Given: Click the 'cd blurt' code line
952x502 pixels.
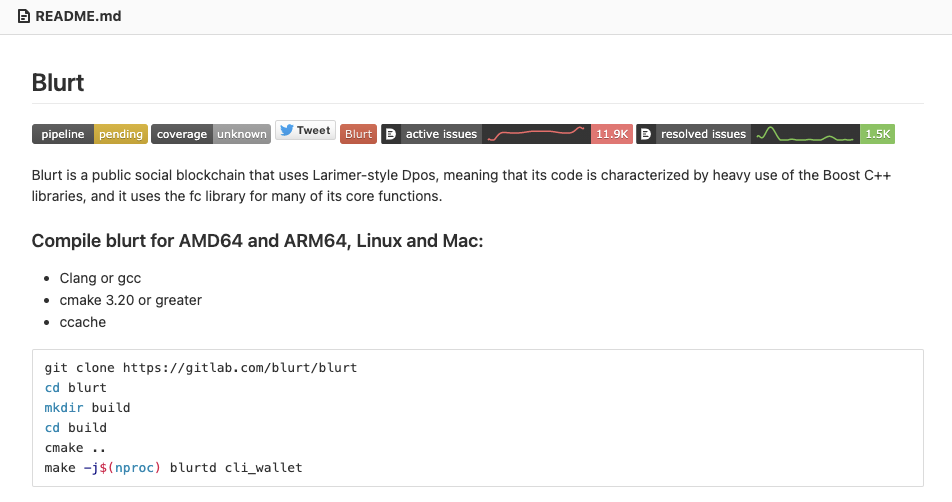Looking at the screenshot, I should [75, 388].
